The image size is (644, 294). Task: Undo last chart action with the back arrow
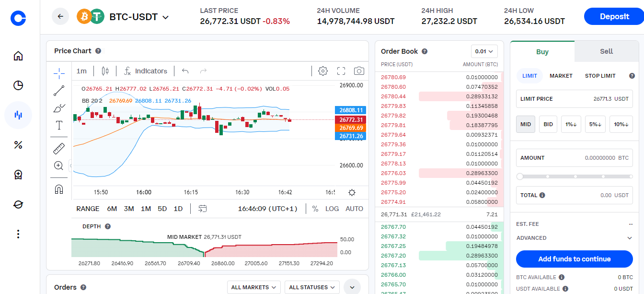point(185,71)
